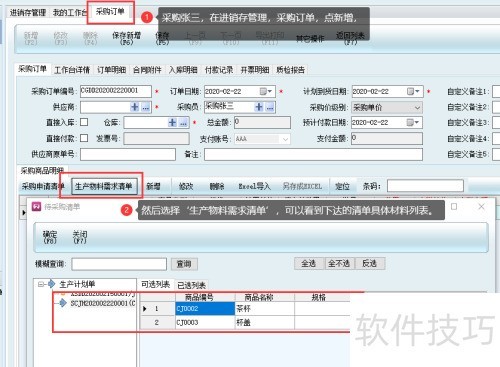Tick the 直接付款 checkbox
500x367 pixels.
[x=84, y=138]
